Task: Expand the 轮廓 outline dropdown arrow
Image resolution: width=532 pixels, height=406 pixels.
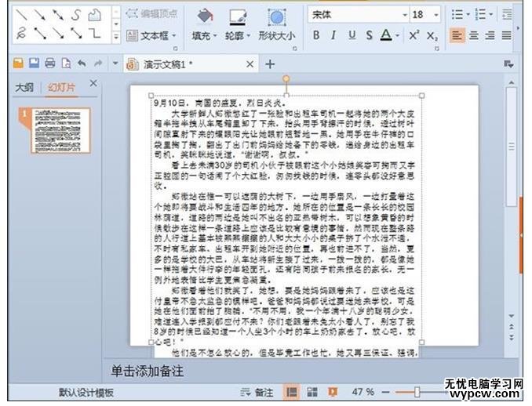Action: (x=249, y=35)
